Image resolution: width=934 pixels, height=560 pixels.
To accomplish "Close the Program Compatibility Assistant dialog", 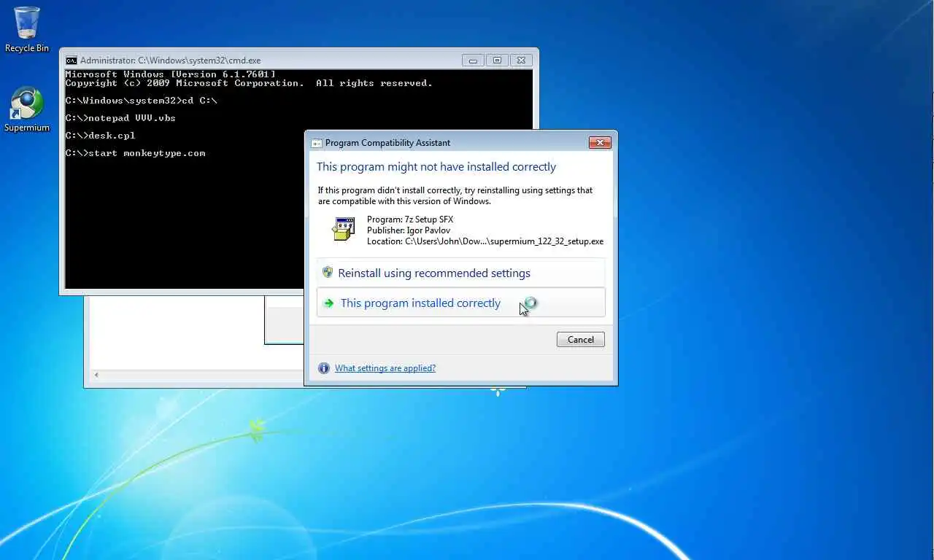I will click(600, 143).
